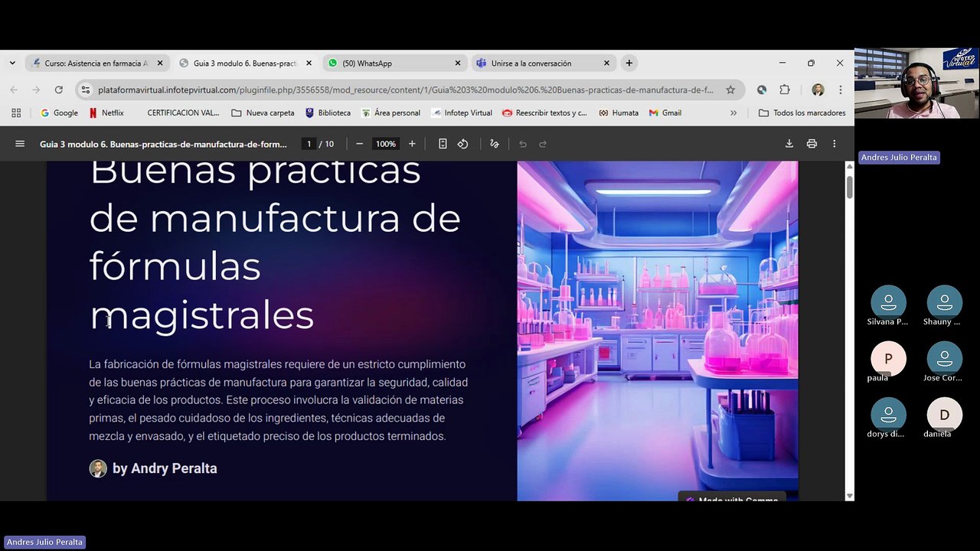
Task: Print the PDF document
Action: click(812, 144)
